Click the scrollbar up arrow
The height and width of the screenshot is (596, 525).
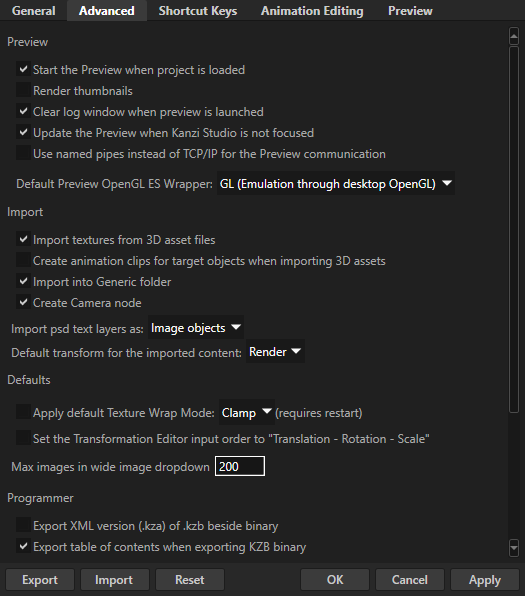[514, 36]
